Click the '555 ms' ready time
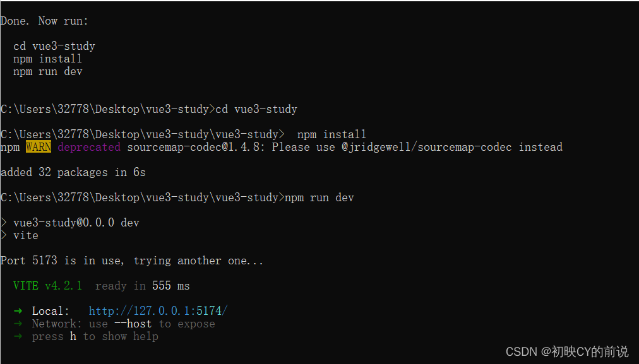The width and height of the screenshot is (639, 364). 171,286
